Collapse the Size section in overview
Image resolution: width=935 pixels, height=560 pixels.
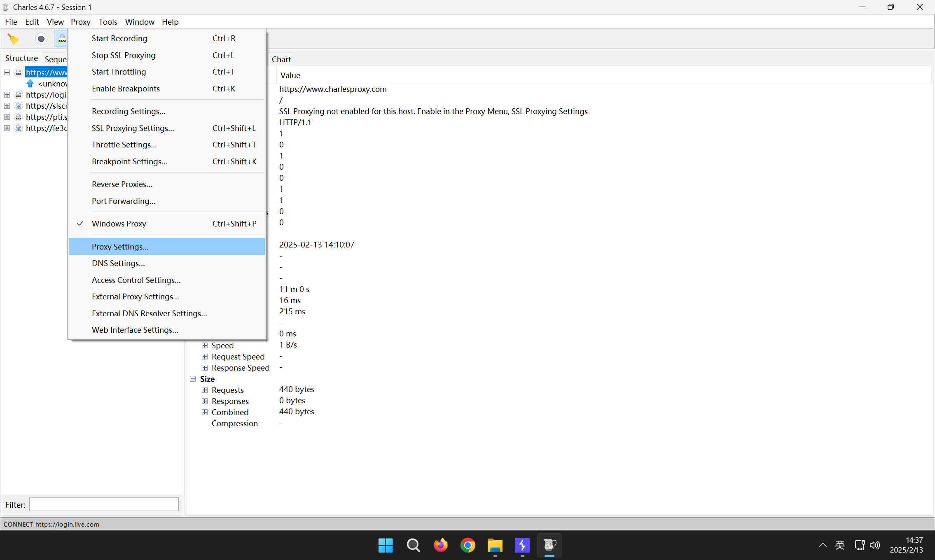(193, 379)
